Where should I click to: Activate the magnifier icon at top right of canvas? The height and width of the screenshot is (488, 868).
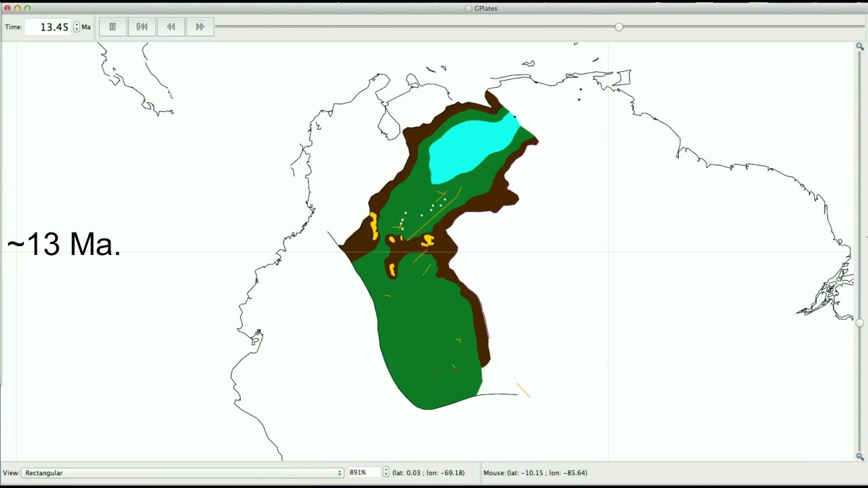860,46
